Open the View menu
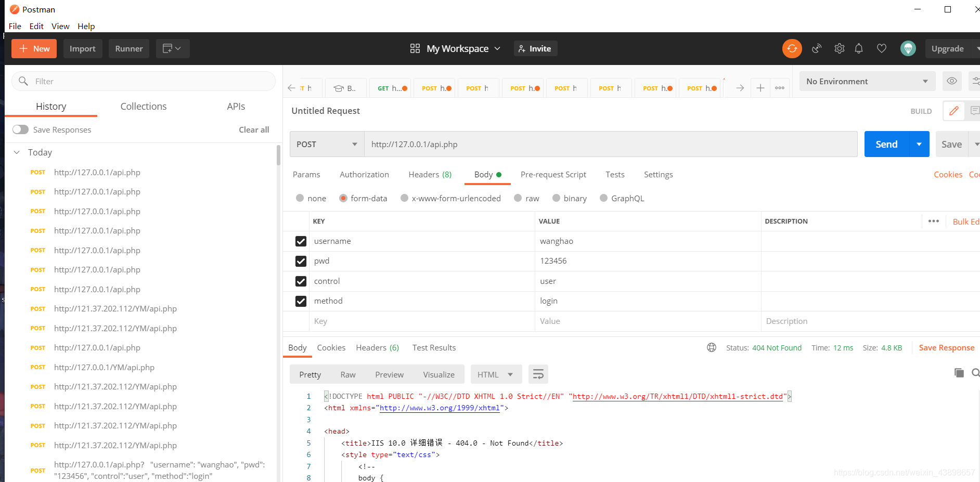980x482 pixels. point(60,26)
